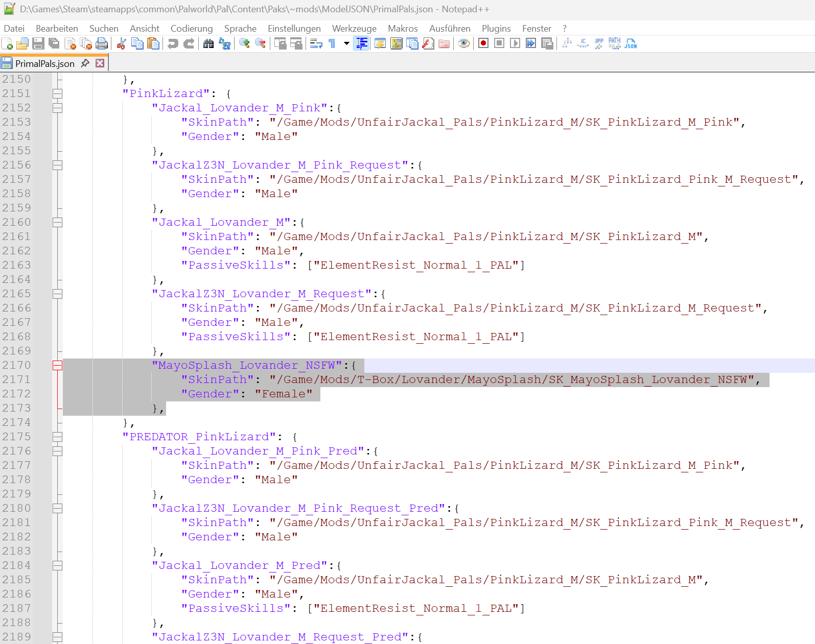
Task: Click the Cut scissors icon
Action: [x=122, y=44]
